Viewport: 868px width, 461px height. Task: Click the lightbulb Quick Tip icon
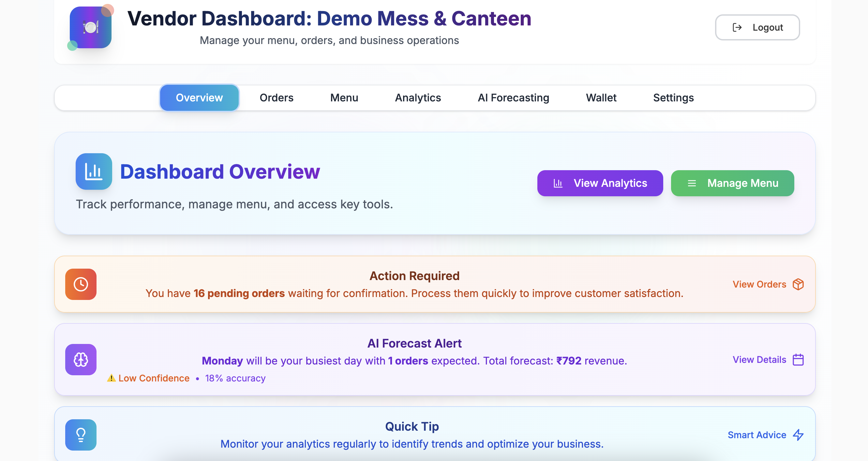[81, 435]
